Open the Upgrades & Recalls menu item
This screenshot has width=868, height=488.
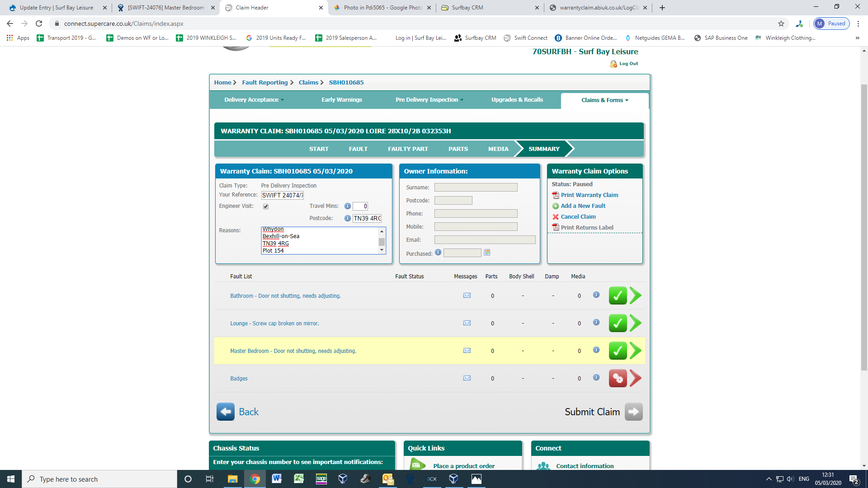[x=517, y=100]
